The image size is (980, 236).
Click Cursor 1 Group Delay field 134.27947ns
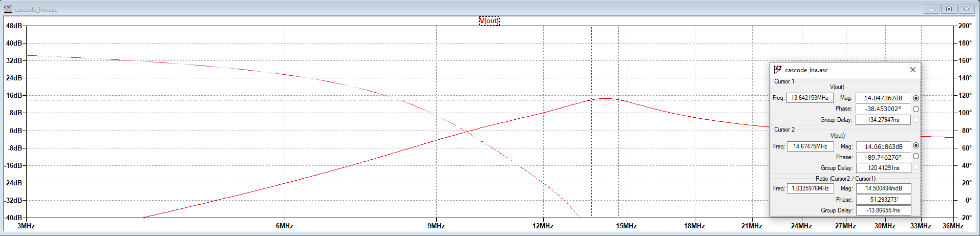coord(883,120)
